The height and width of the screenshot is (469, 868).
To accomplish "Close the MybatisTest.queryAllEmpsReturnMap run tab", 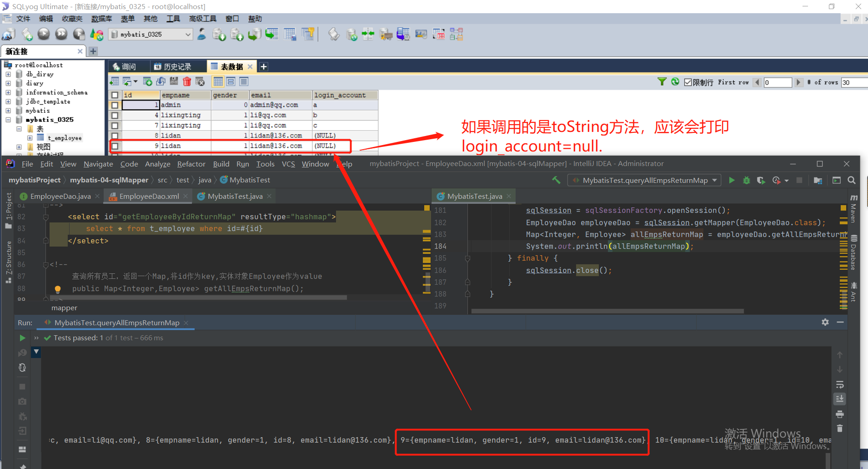I will click(x=186, y=323).
